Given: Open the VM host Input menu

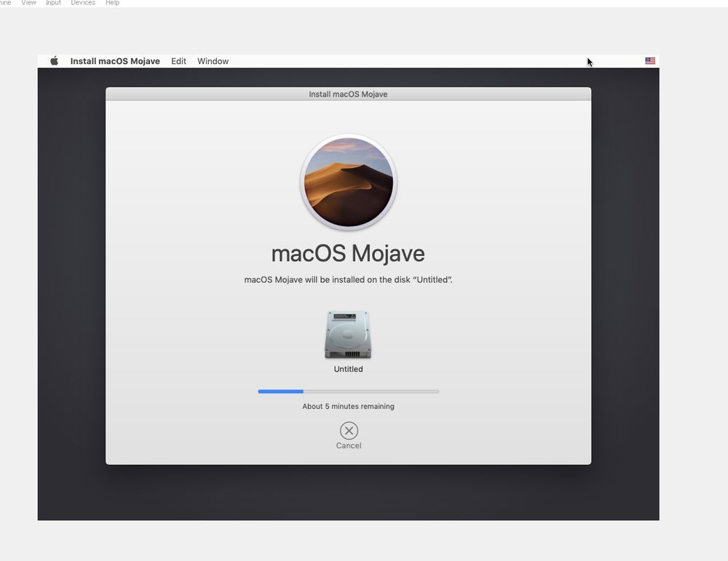Looking at the screenshot, I should tap(53, 3).
